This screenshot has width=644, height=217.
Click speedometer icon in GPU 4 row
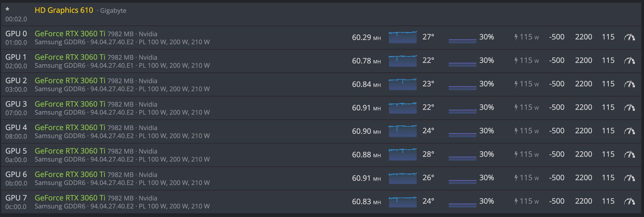(629, 131)
